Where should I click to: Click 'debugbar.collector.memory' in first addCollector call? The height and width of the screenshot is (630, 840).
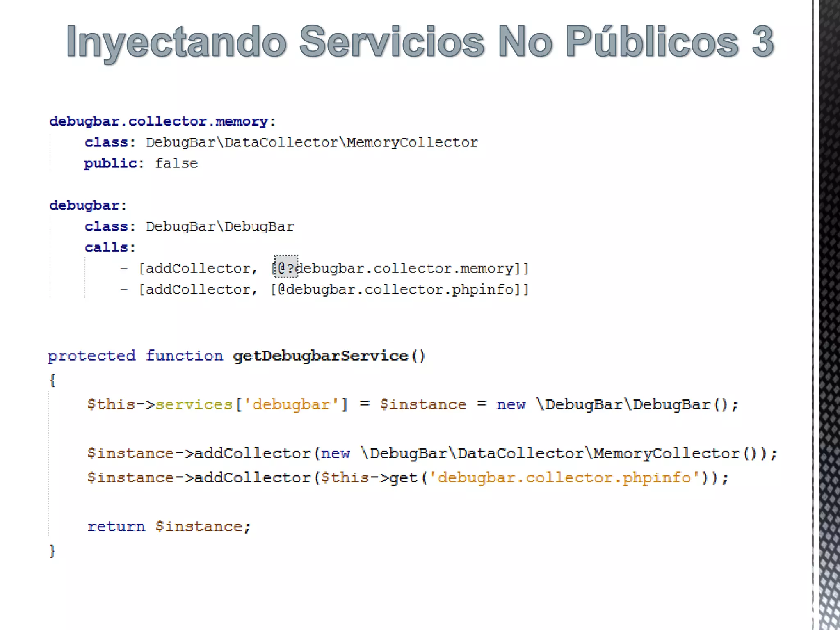pyautogui.click(x=404, y=269)
